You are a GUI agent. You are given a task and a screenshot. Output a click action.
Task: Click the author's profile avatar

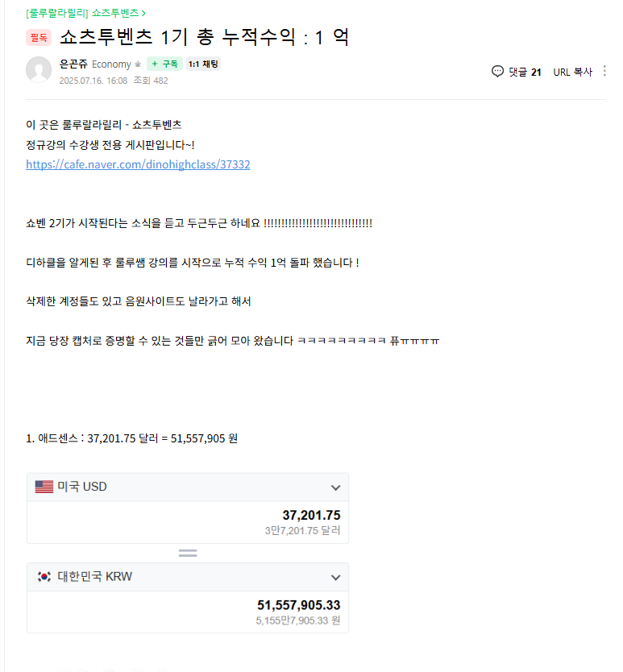(x=39, y=69)
